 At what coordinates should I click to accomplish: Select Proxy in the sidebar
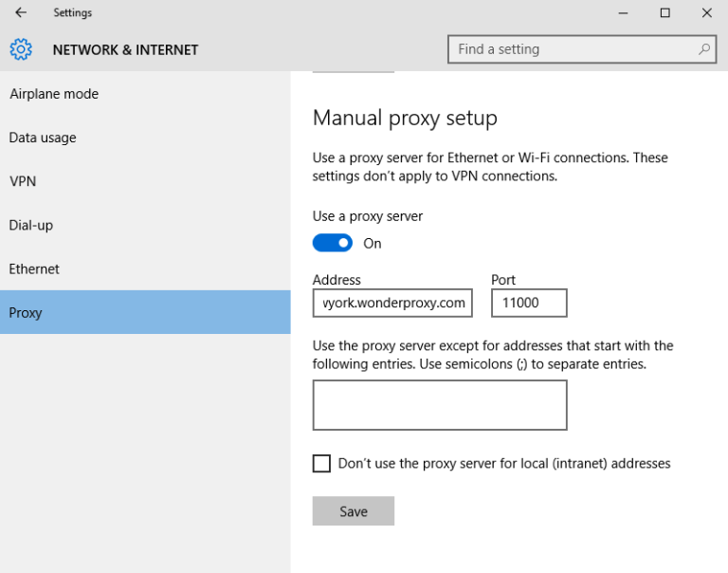pyautogui.click(x=26, y=312)
